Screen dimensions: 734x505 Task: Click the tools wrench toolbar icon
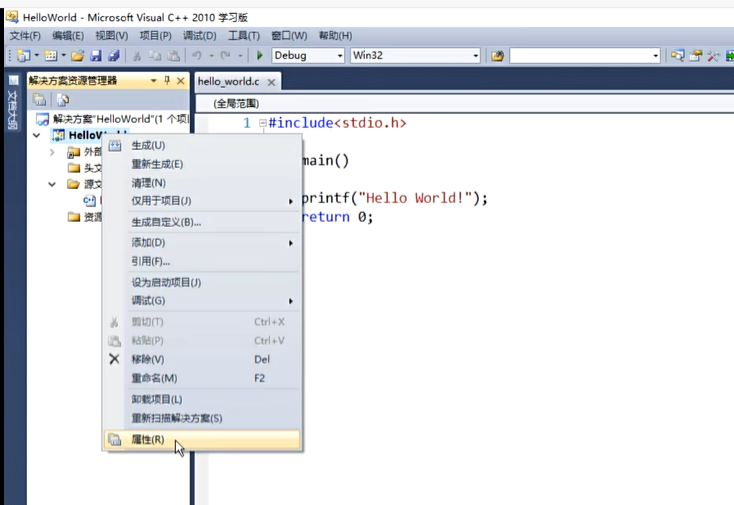pyautogui.click(x=713, y=56)
